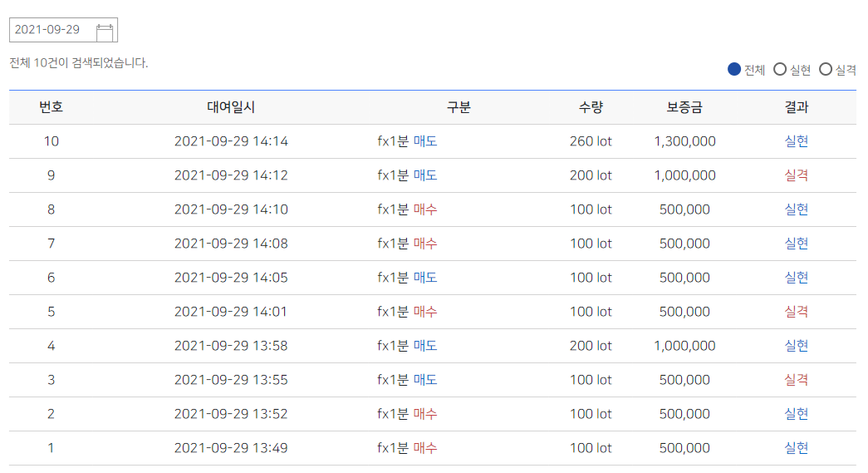Click the 구분 column header
Image resolution: width=868 pixels, height=473 pixels.
click(459, 107)
